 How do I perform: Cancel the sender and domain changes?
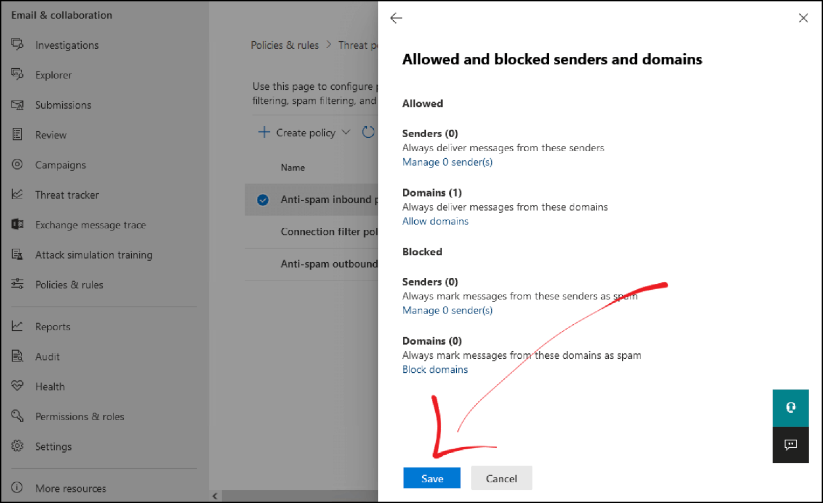pos(501,478)
